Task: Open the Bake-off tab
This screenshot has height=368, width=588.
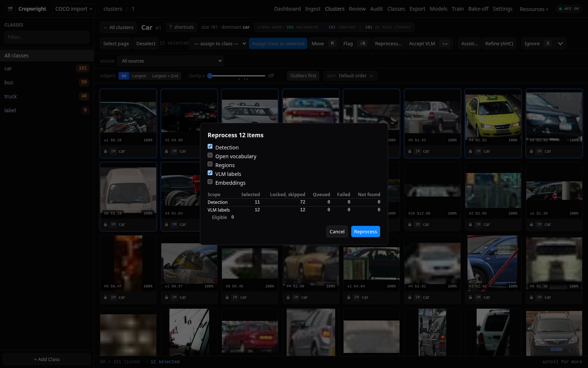Action: click(478, 9)
